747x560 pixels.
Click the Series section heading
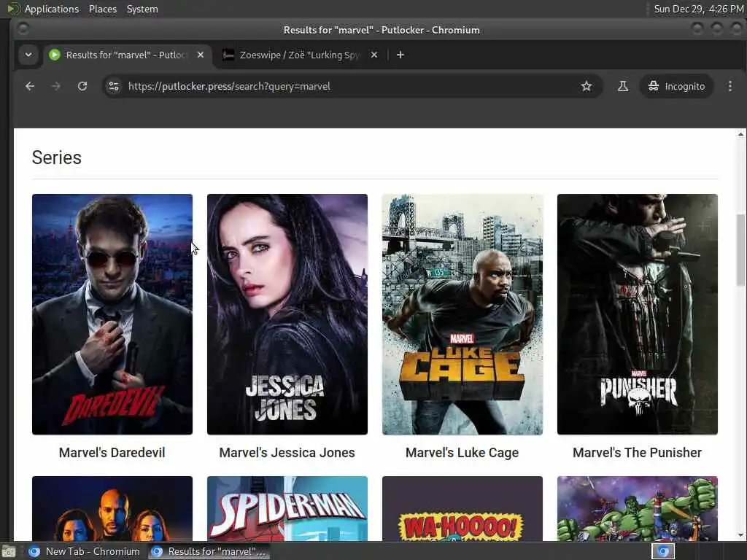pyautogui.click(x=57, y=157)
